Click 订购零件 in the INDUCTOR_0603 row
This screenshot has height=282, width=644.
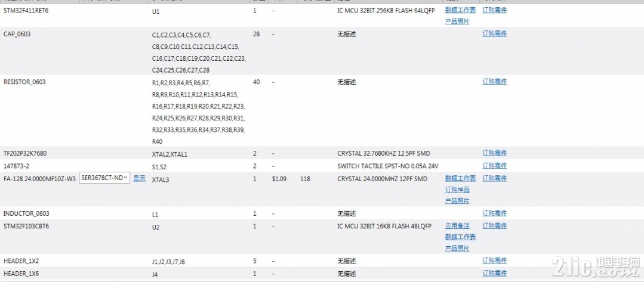[x=495, y=213]
